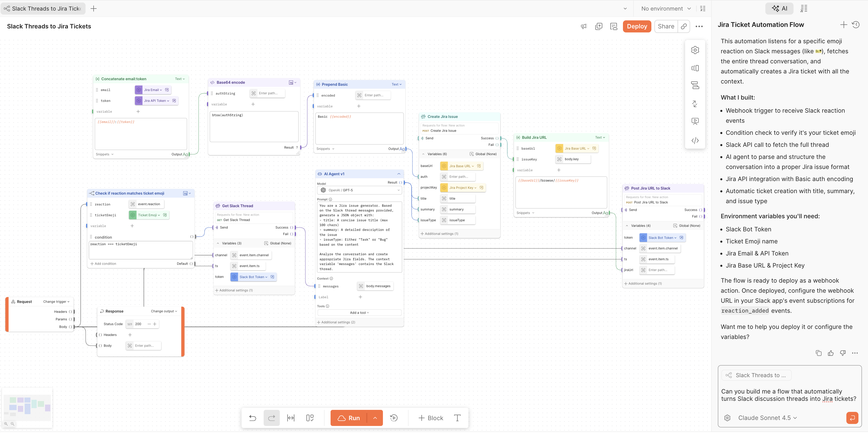The image size is (868, 434).
Task: Open flow settings via the gear icon
Action: pos(695,50)
